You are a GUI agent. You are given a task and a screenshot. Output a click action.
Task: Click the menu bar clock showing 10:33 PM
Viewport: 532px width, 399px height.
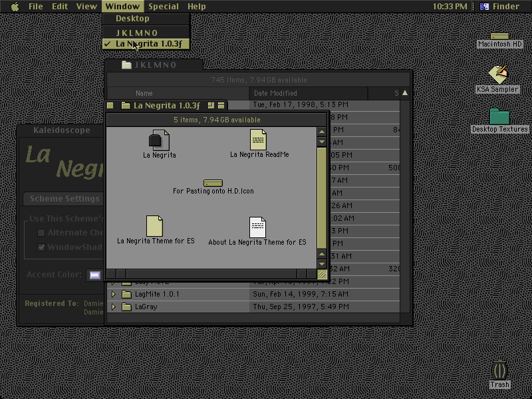tap(450, 7)
